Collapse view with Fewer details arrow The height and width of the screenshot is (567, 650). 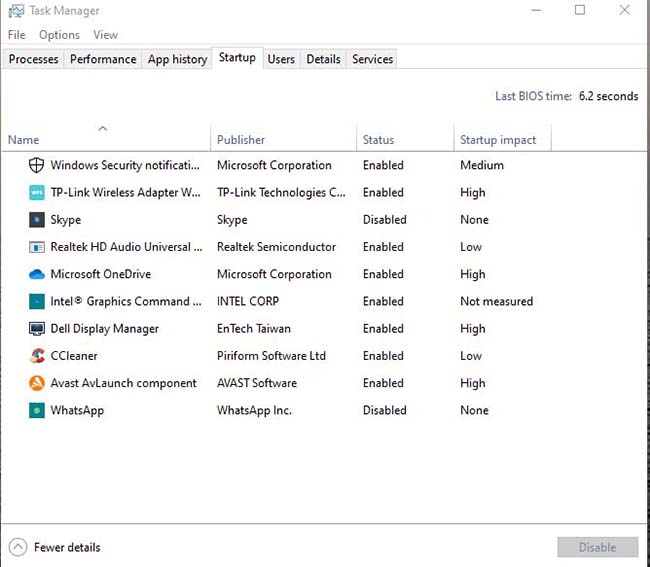pos(18,547)
